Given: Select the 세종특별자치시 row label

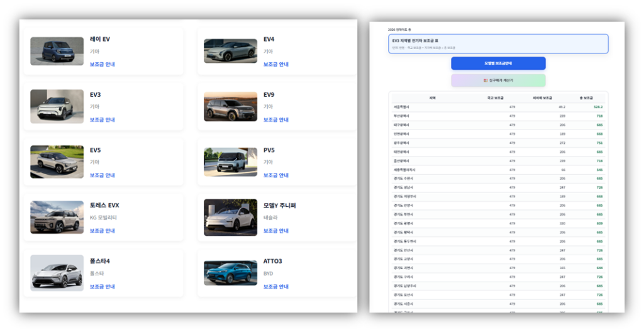Looking at the screenshot, I should click(x=404, y=170).
